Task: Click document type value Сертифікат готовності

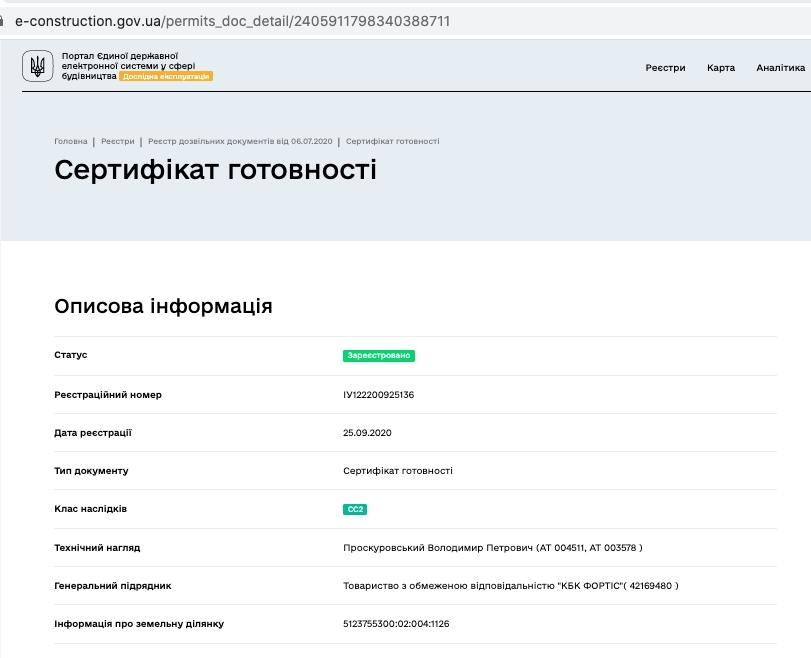Action: (398, 471)
